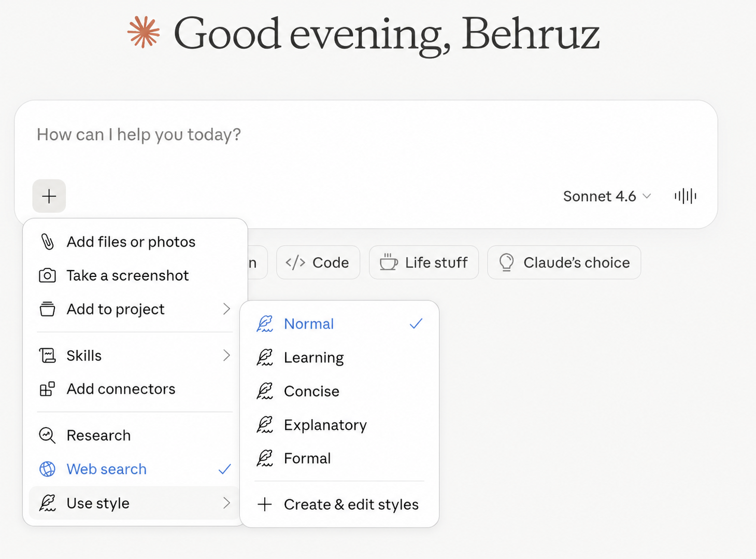This screenshot has width=756, height=559.
Task: Expand the Skills submenu chevron
Action: [226, 355]
